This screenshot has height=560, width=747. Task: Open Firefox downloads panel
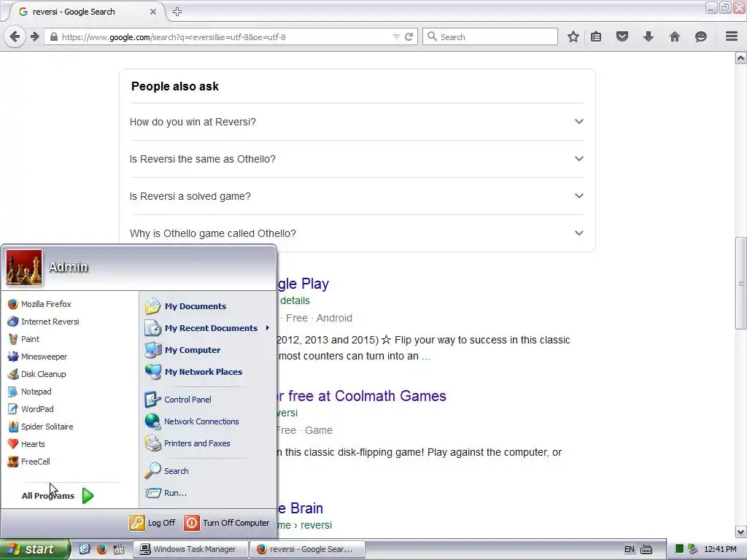tap(649, 36)
